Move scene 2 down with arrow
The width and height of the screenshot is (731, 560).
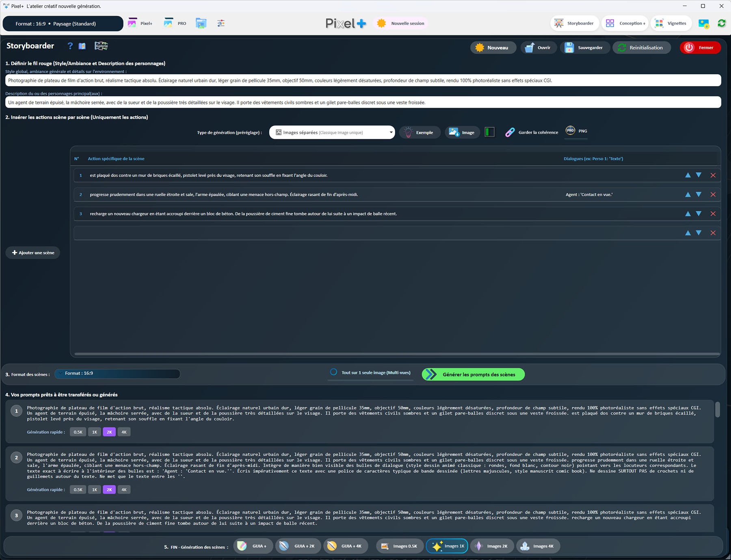699,195
